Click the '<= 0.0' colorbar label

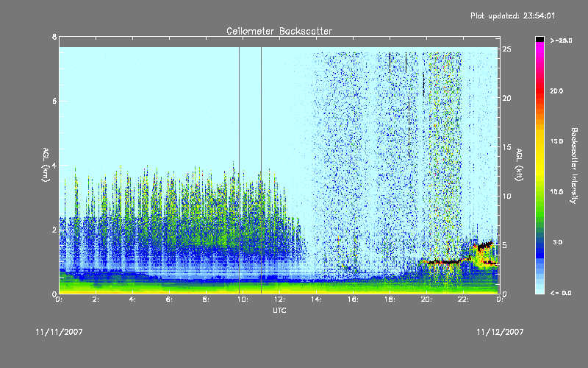[561, 293]
